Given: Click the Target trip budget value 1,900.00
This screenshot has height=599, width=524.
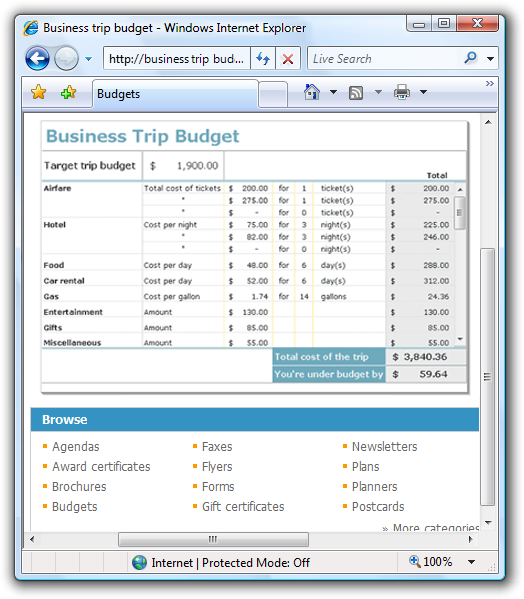Looking at the screenshot, I should (x=197, y=165).
